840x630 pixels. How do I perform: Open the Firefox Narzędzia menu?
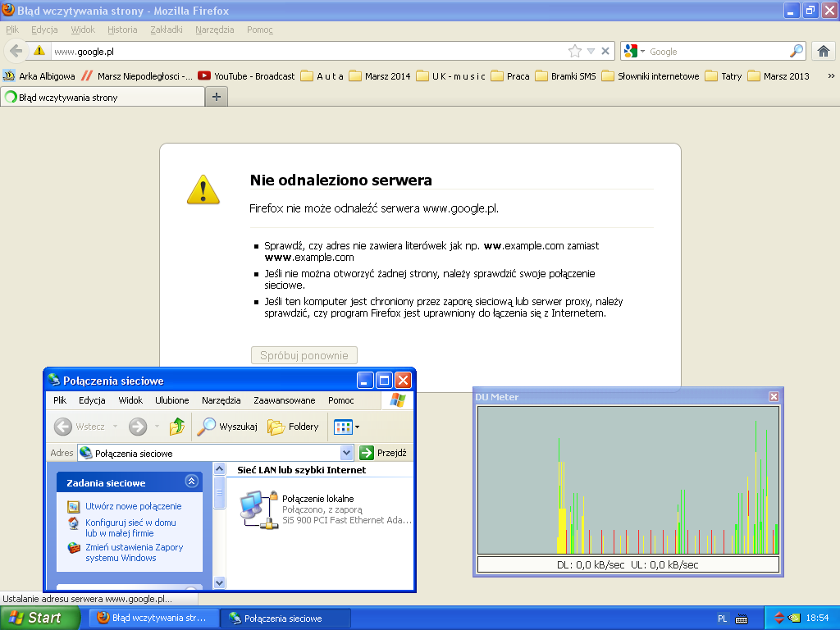point(214,30)
